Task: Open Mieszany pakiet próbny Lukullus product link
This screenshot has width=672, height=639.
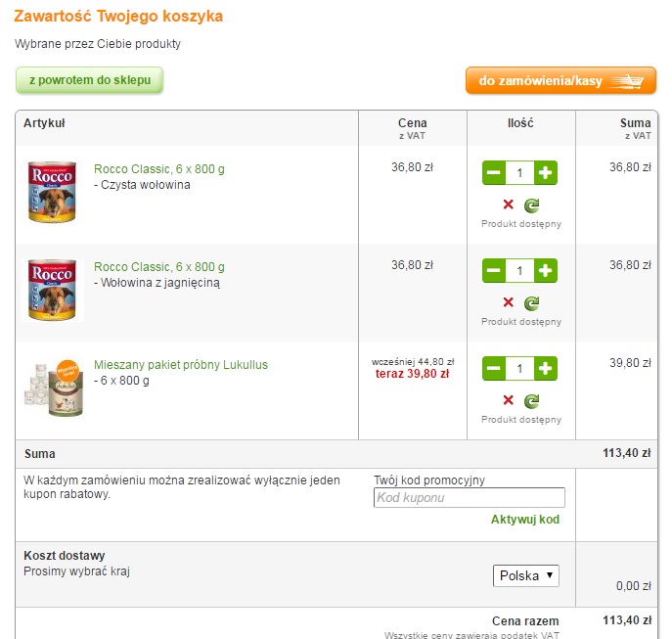Action: point(181,365)
